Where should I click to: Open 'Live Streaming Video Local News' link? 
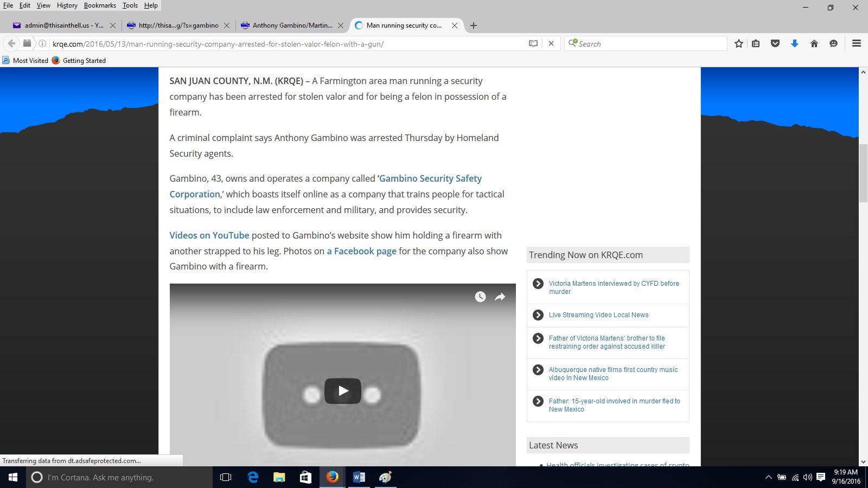[598, 315]
